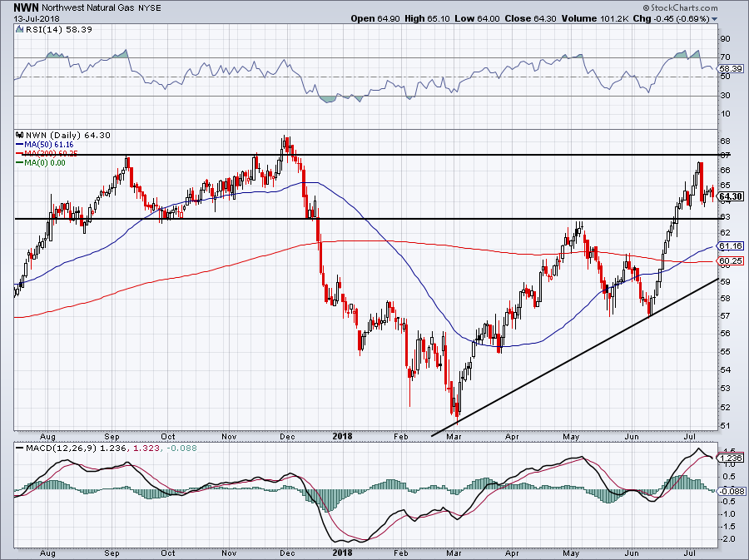
Task: Click the -0.088 histogram axis tag
Action: (731, 491)
